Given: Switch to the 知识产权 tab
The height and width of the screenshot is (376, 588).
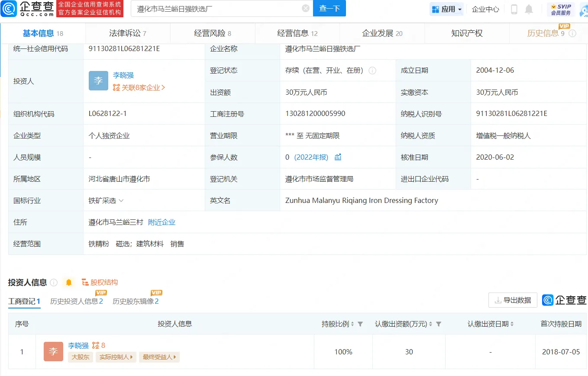Looking at the screenshot, I should (467, 33).
